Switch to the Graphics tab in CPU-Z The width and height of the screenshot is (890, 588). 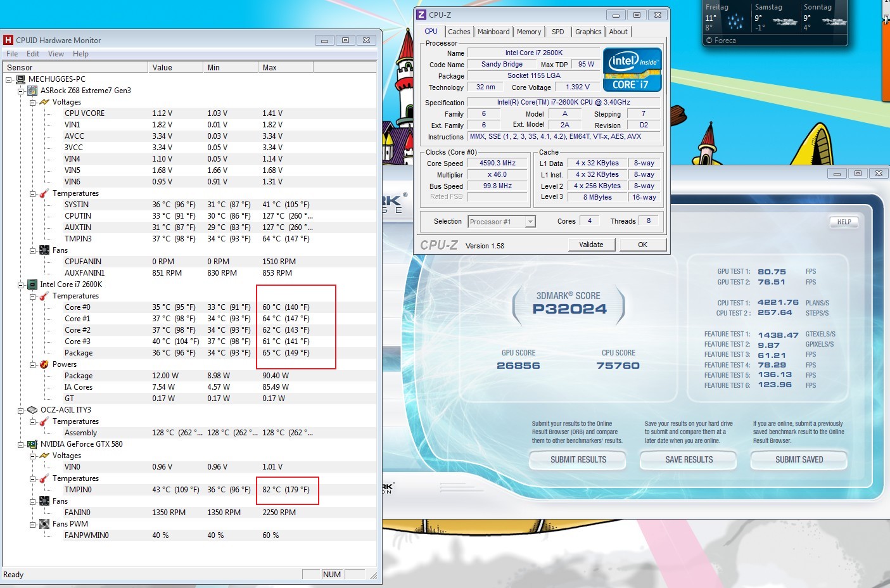[588, 32]
